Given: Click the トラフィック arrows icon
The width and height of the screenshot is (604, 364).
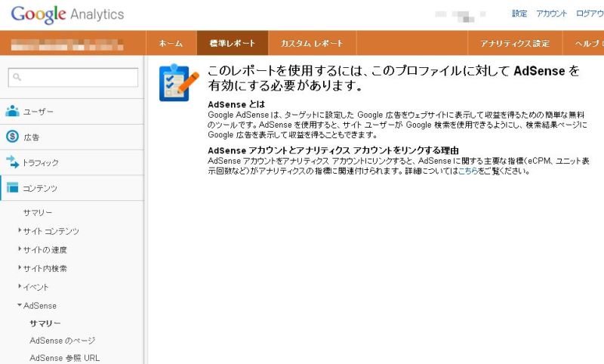Looking at the screenshot, I should pos(12,162).
